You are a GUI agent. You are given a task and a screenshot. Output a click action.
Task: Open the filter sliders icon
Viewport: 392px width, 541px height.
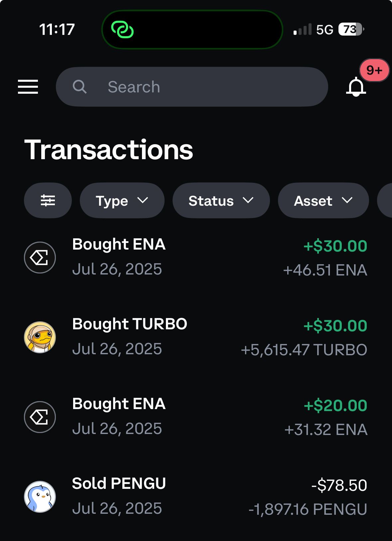tap(48, 200)
